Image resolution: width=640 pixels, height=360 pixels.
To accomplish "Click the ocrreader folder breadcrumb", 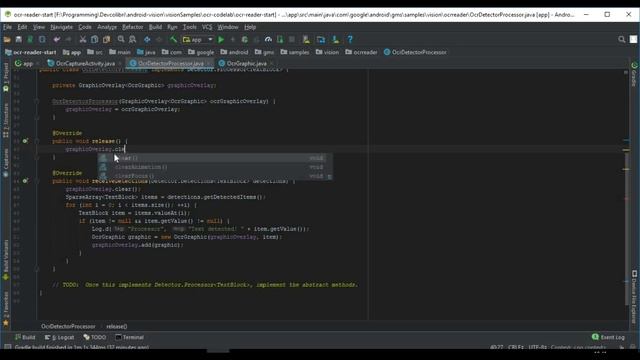I will coord(361,52).
